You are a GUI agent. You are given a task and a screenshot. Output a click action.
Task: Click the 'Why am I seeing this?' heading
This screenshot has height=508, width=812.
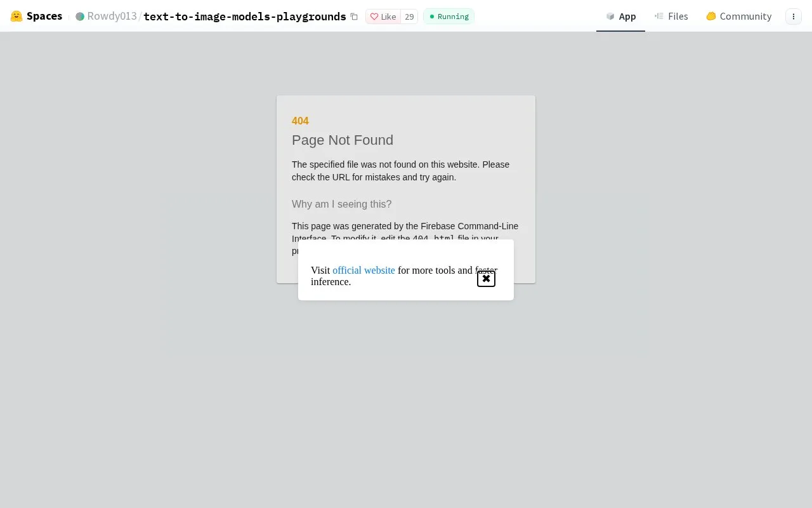[342, 204]
